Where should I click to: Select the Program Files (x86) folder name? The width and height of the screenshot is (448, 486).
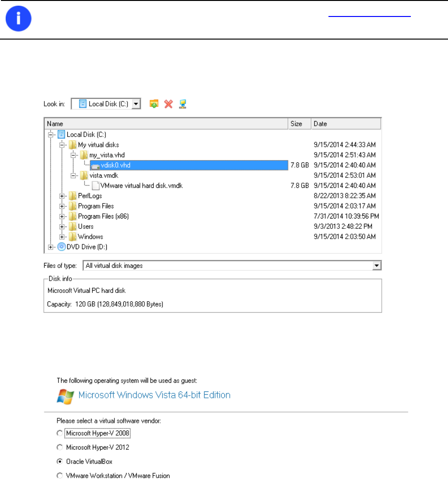[x=103, y=216]
